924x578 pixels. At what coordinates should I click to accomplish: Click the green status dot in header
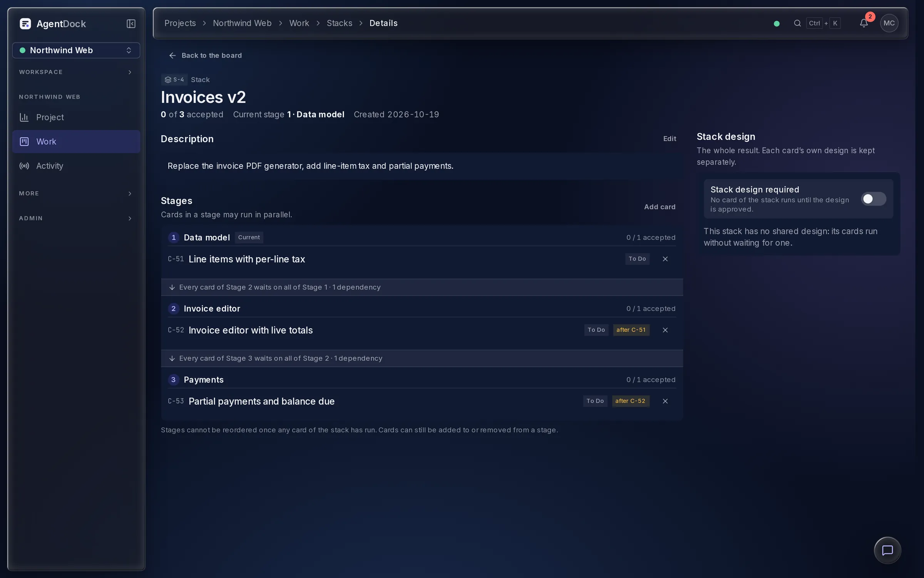point(777,24)
